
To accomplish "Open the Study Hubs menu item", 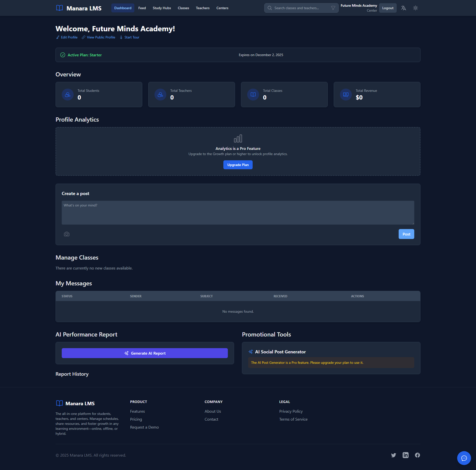I will click(162, 8).
